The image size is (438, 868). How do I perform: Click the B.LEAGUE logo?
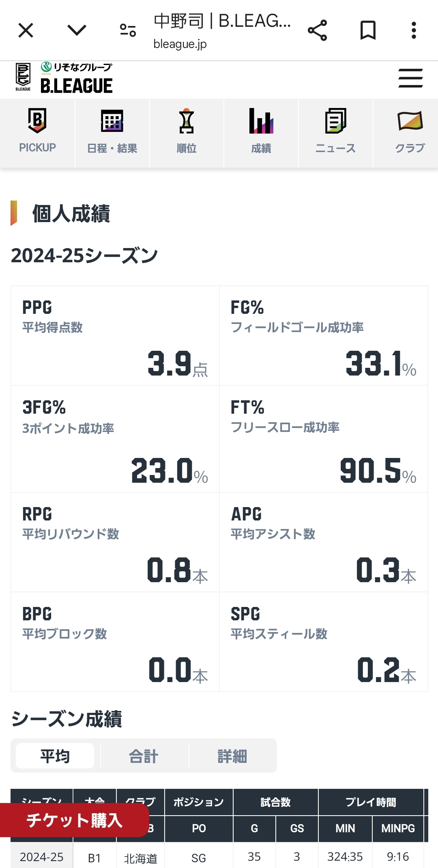click(x=64, y=78)
